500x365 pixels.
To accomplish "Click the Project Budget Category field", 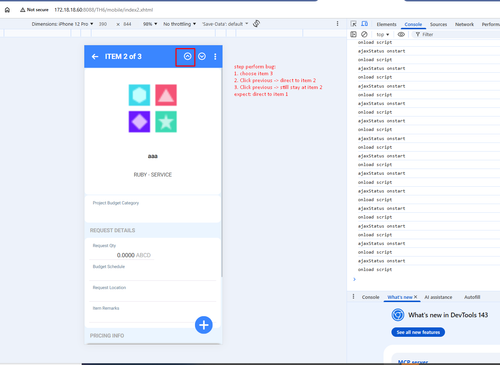I will [x=153, y=209].
